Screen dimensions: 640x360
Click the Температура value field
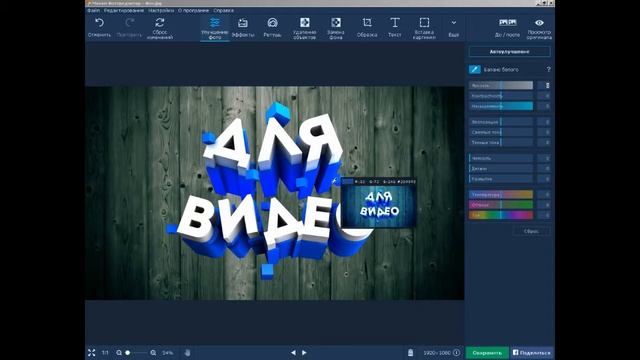544,195
